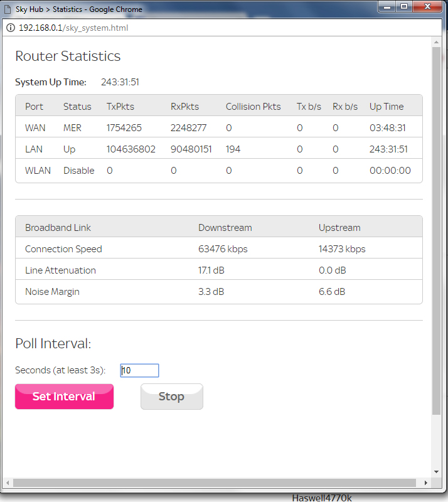Click the vertical scrollbar down arrow
Screen dimensions: 448x502
click(x=437, y=472)
